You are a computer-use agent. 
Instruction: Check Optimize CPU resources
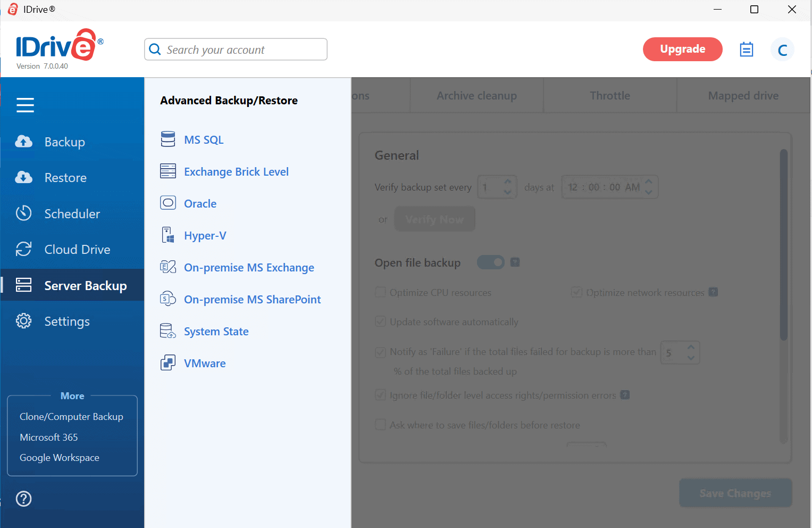point(381,292)
